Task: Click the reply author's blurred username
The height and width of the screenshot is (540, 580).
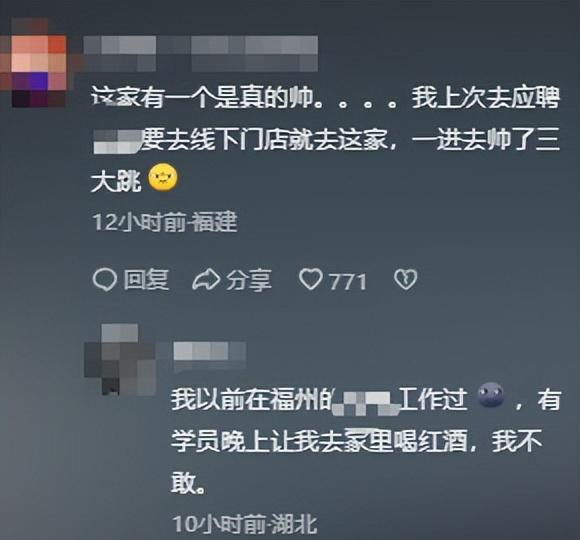Action: click(x=209, y=351)
